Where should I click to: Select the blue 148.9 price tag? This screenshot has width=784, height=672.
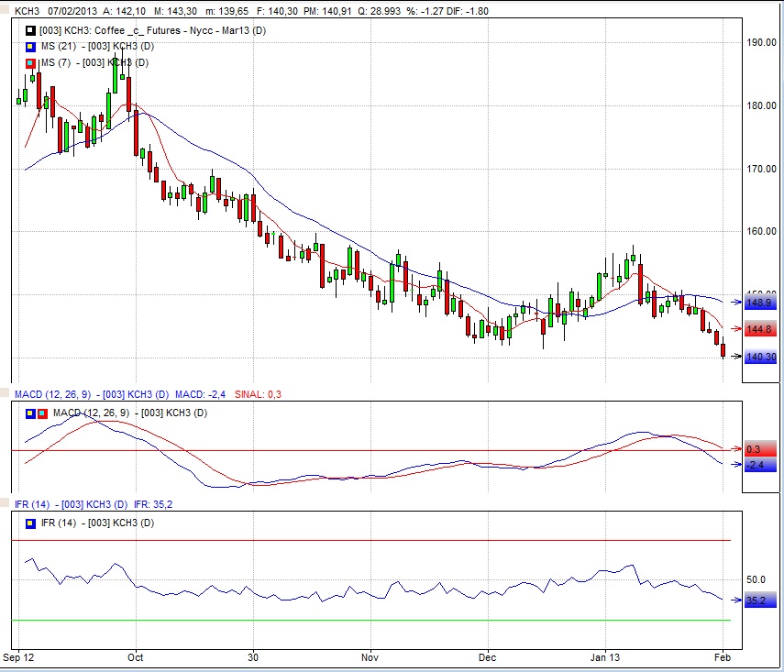[x=761, y=302]
